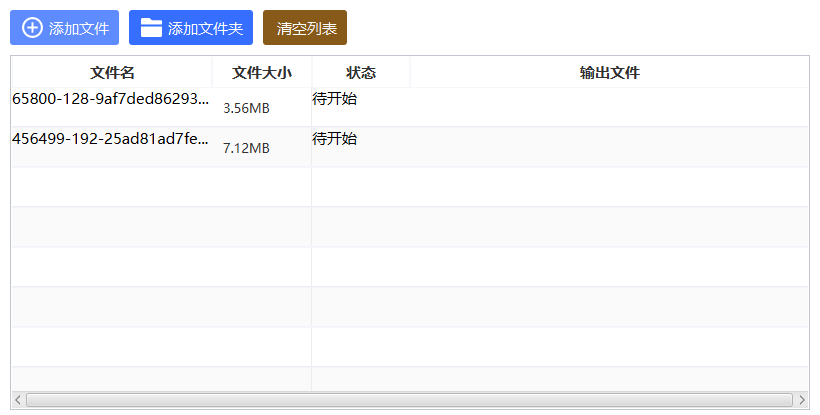Viewport: 820px width, 415px height.
Task: Click the 7.12MB size cell
Action: tap(246, 148)
